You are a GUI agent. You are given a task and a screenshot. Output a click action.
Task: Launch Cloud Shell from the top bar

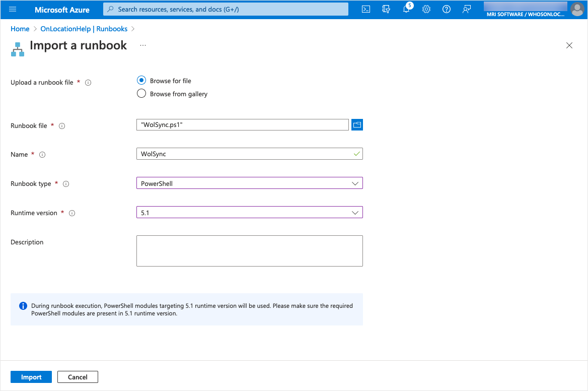click(x=366, y=9)
